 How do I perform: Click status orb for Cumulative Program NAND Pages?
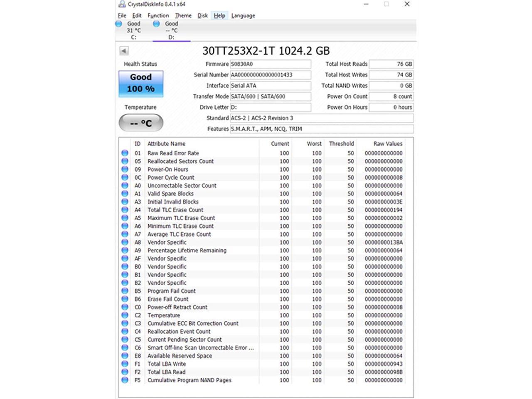tap(125, 380)
